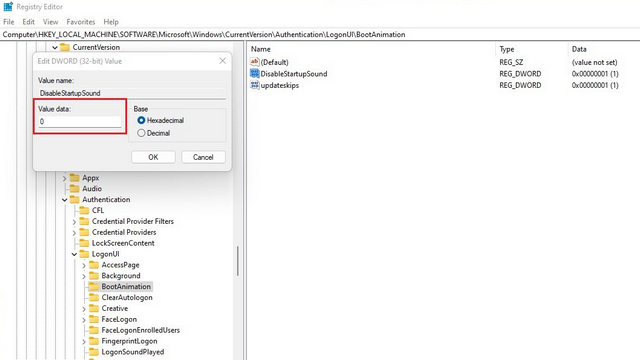This screenshot has height=360, width=640.
Task: Click REG_DWORD type of updateskips row
Action: 520,85
